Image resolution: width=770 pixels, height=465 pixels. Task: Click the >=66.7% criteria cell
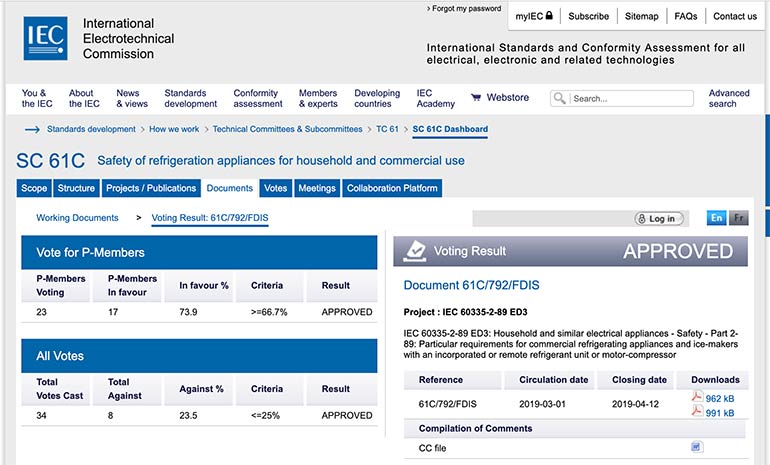coord(269,312)
